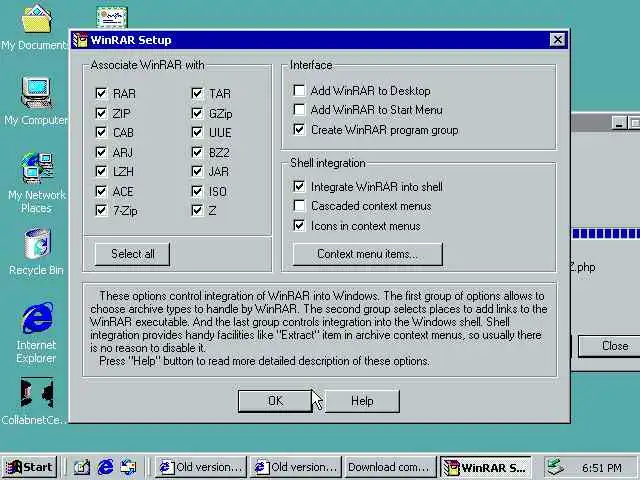This screenshot has width=640, height=480.
Task: Toggle the UUE file association
Action: [197, 132]
